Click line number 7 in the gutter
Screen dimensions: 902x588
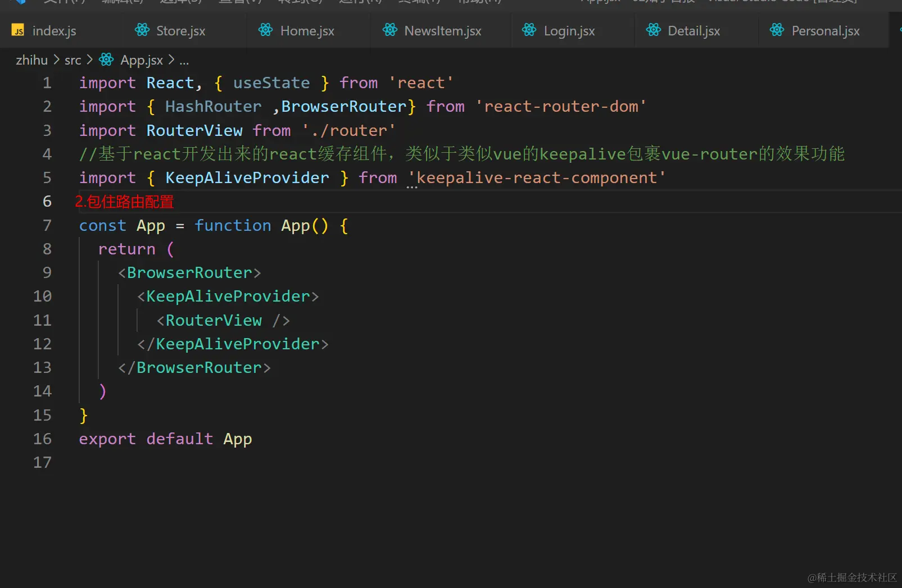pyautogui.click(x=47, y=225)
